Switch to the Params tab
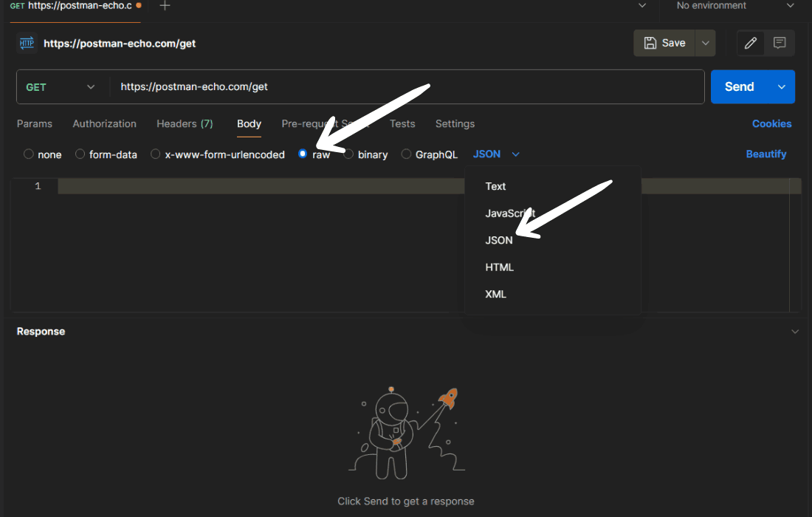Image resolution: width=812 pixels, height=517 pixels. (35, 124)
